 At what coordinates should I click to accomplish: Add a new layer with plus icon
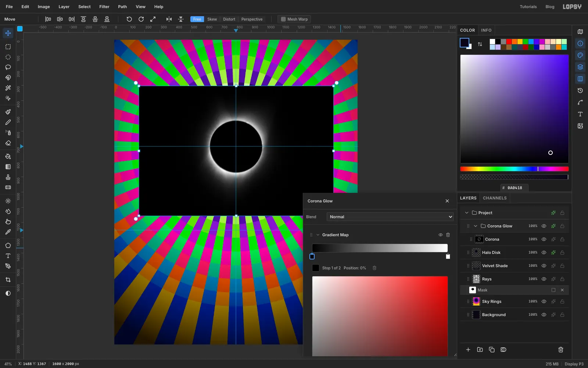point(468,350)
